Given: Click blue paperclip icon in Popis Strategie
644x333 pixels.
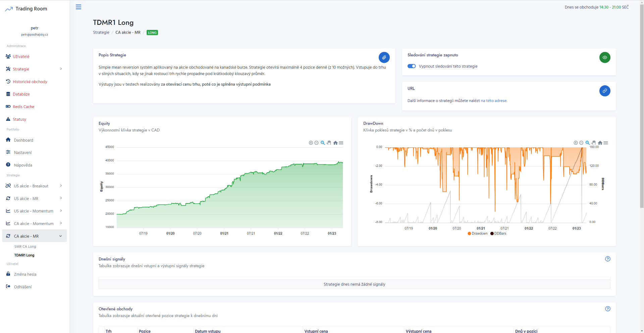Looking at the screenshot, I should click(384, 57).
